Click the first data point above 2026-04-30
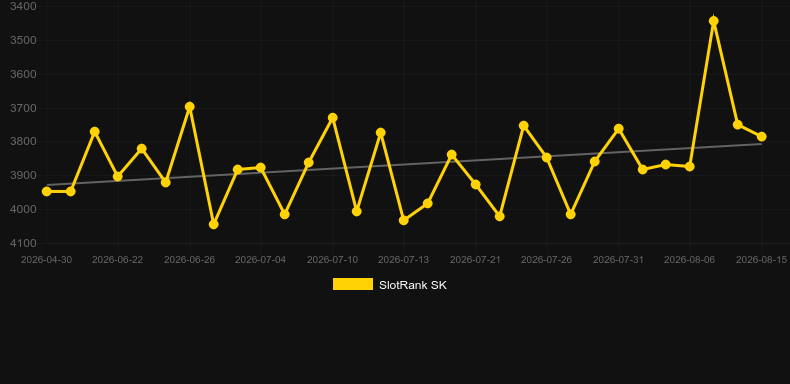This screenshot has height=384, width=790. (x=47, y=191)
